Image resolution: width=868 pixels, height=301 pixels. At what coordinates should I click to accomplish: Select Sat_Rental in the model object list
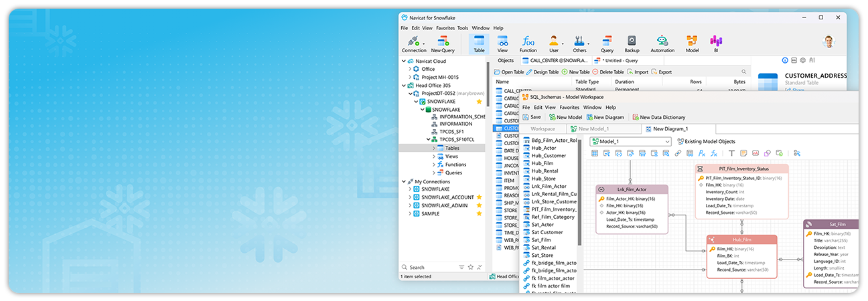click(x=545, y=247)
